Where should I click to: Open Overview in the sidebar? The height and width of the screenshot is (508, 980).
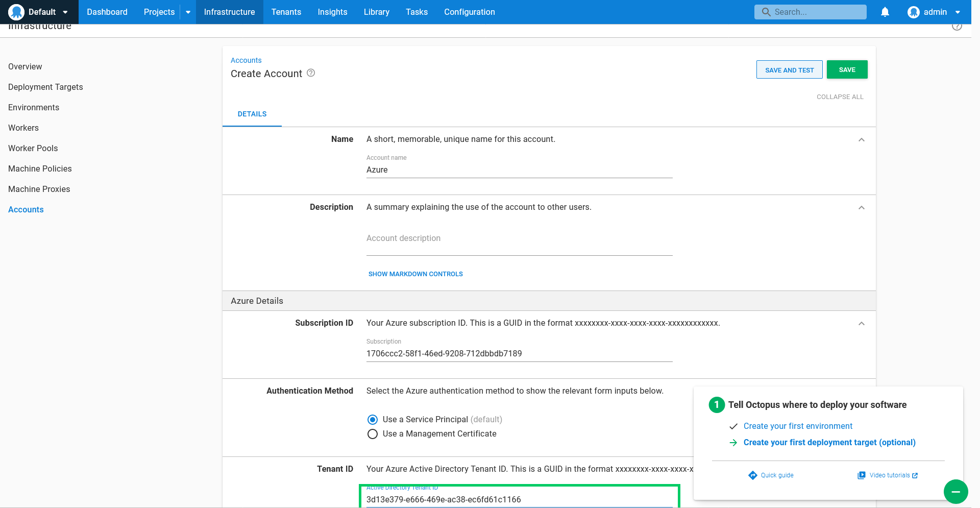pyautogui.click(x=25, y=66)
